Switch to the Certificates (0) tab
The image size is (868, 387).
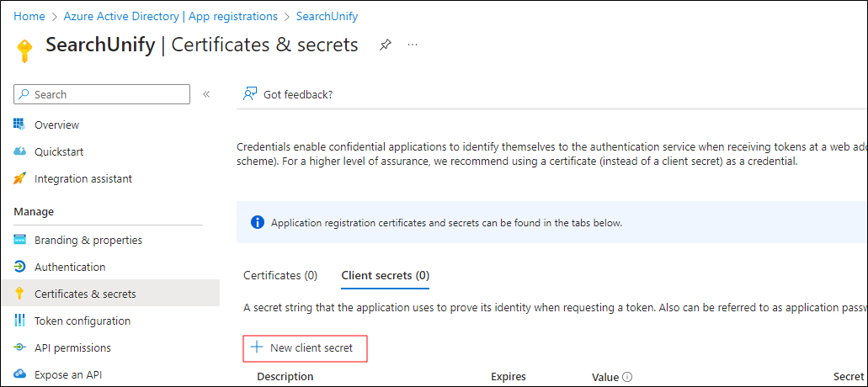(280, 275)
